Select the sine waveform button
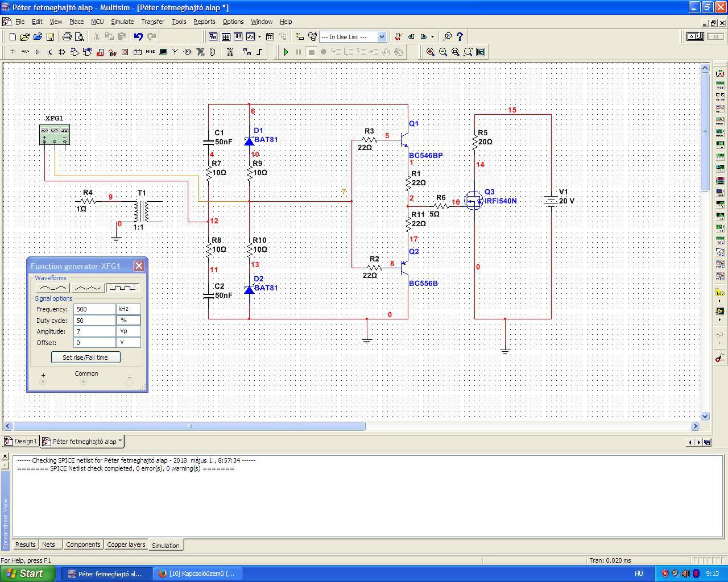Image resolution: width=728 pixels, height=582 pixels. (x=52, y=288)
